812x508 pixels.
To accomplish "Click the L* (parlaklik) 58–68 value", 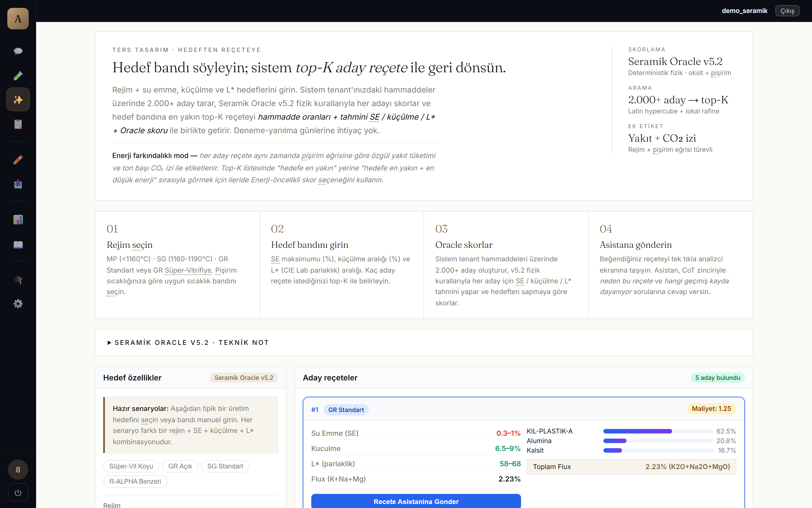I will pos(510,464).
